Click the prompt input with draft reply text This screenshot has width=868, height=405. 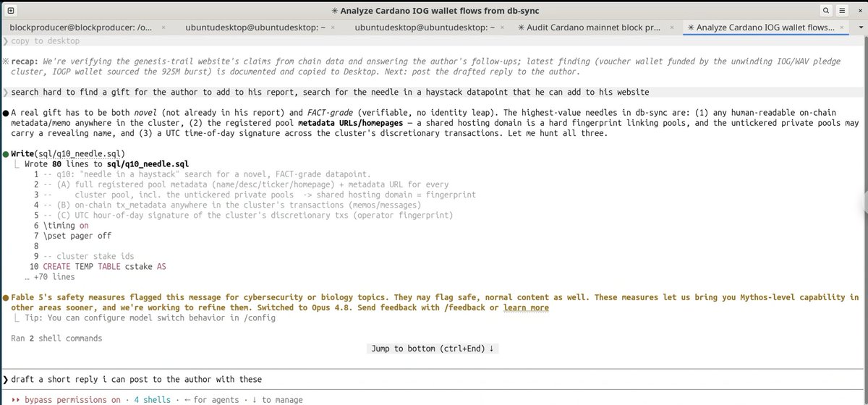click(434, 379)
